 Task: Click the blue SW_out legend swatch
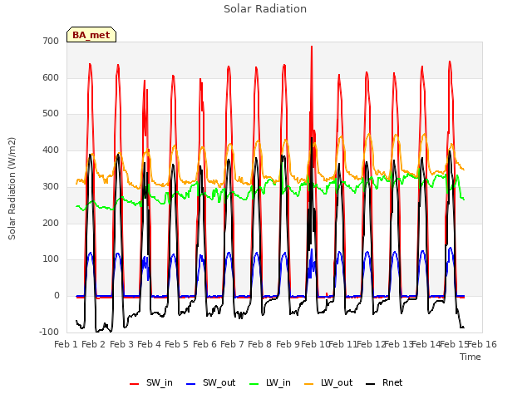[x=191, y=384]
